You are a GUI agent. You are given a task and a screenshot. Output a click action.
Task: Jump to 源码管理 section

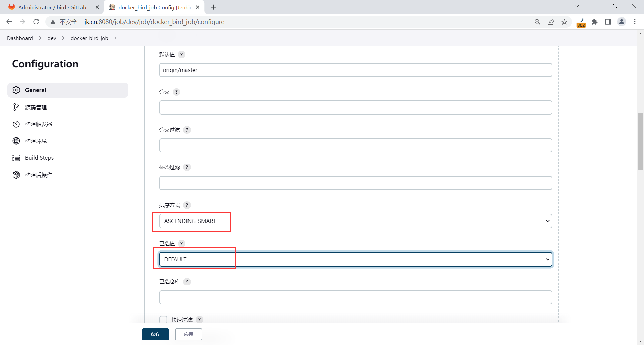pos(68,107)
